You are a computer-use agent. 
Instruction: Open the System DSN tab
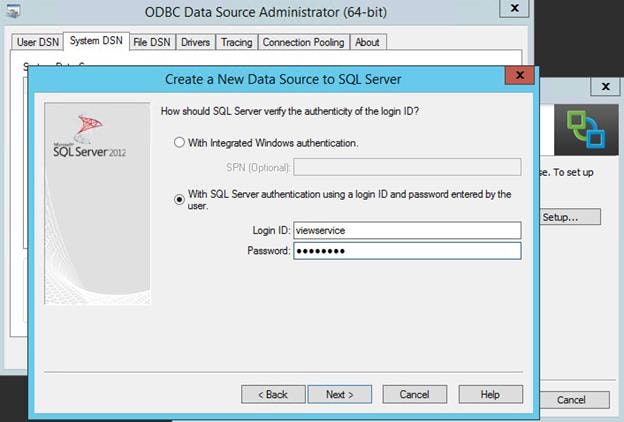96,41
